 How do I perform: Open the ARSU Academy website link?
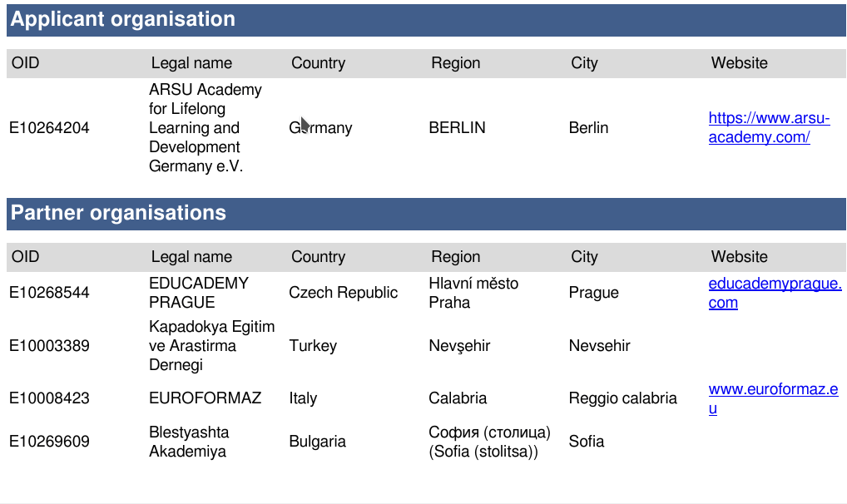769,128
